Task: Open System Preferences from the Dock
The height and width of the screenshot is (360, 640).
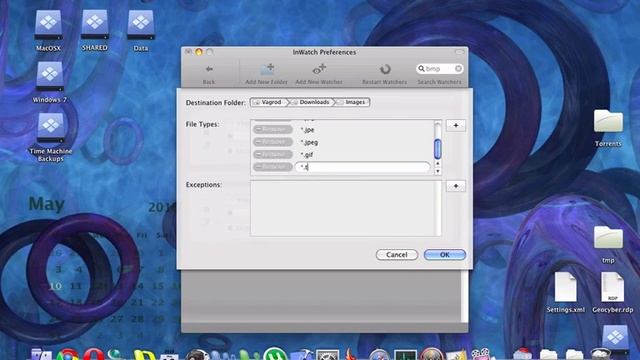Action: point(327,354)
